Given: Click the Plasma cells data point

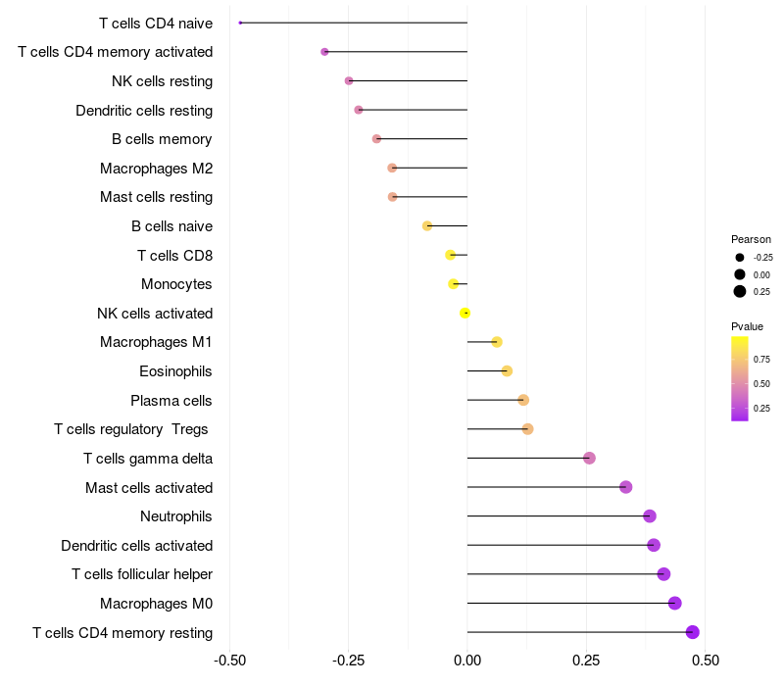Looking at the screenshot, I should [x=523, y=400].
